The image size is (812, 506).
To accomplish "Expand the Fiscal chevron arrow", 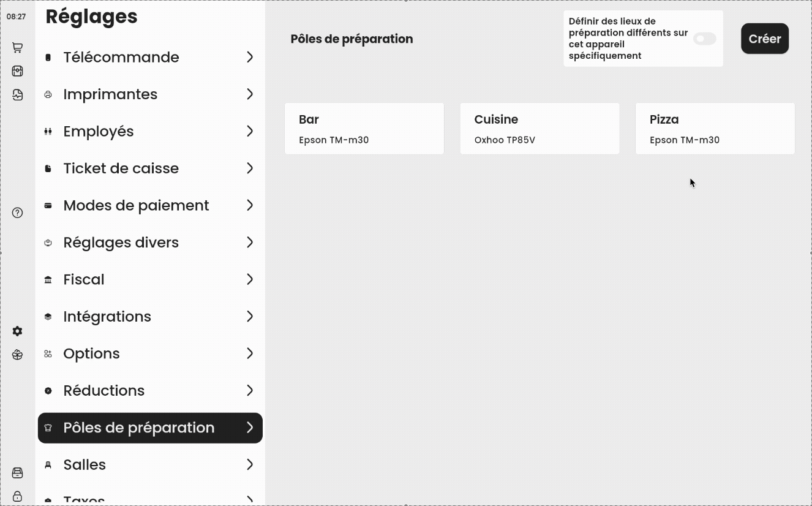I will (250, 279).
